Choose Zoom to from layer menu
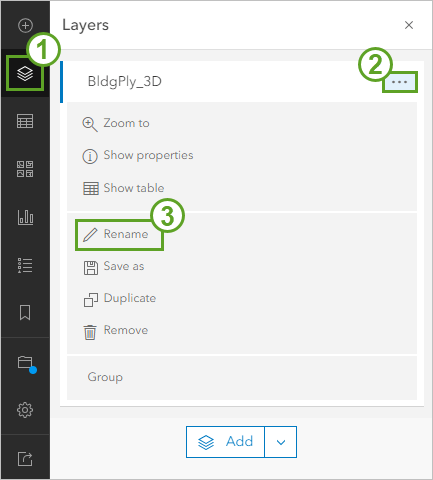 (116, 123)
